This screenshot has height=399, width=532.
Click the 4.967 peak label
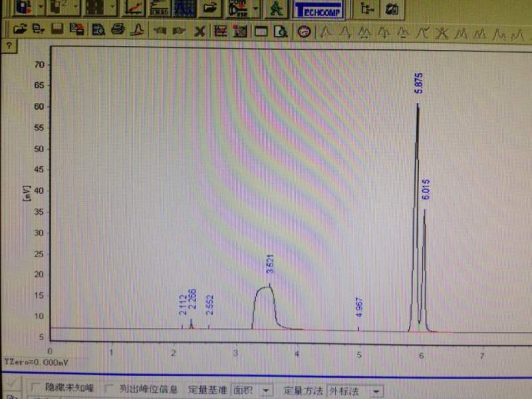coord(359,307)
